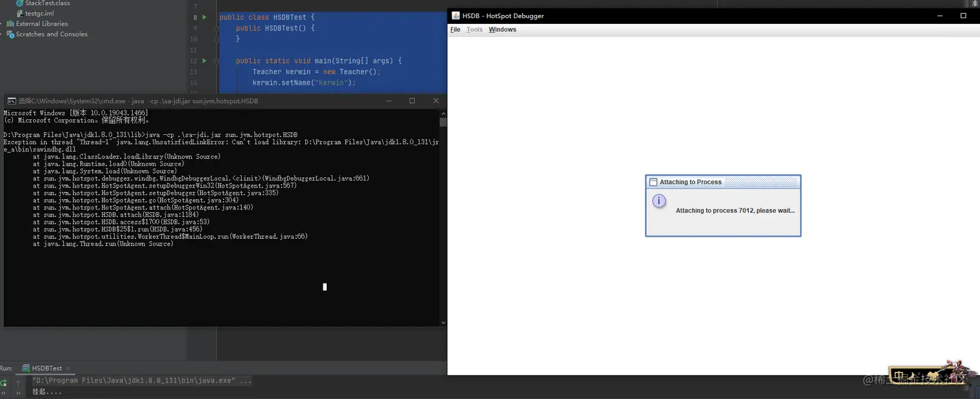Click Scratches and Consoles icon
The image size is (980, 399).
point(10,34)
